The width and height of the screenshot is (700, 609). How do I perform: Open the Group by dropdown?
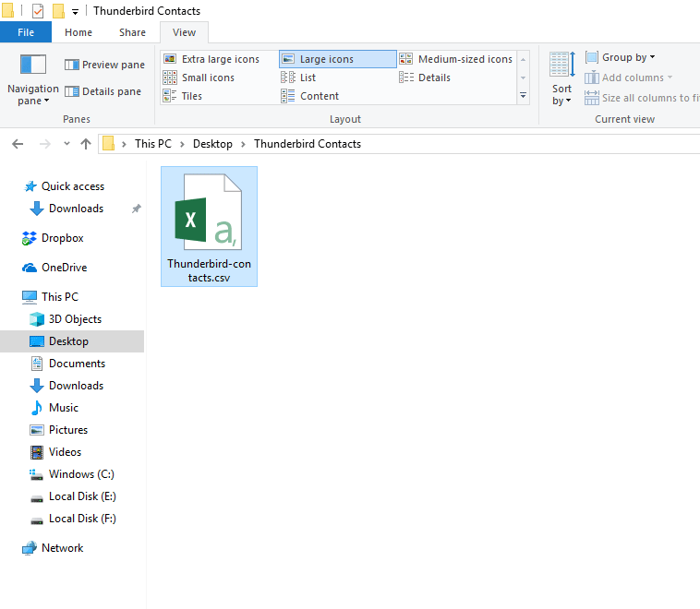pyautogui.click(x=620, y=57)
